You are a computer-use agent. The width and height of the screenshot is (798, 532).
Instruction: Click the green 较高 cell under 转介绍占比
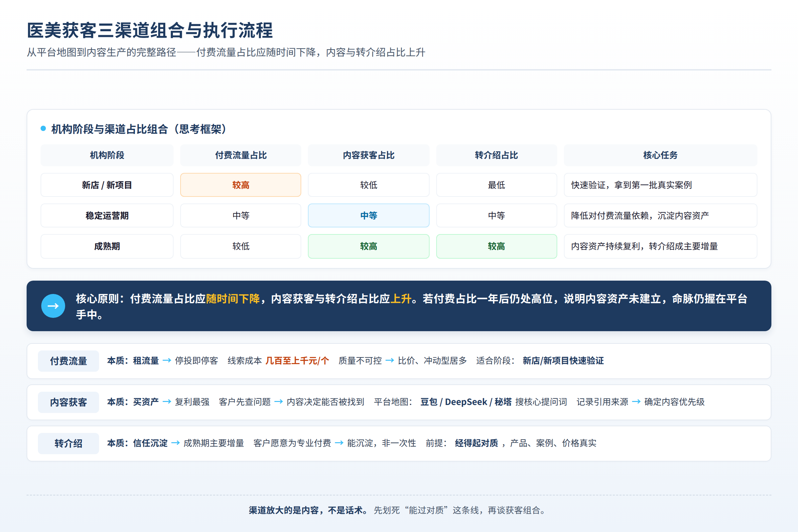coord(496,246)
